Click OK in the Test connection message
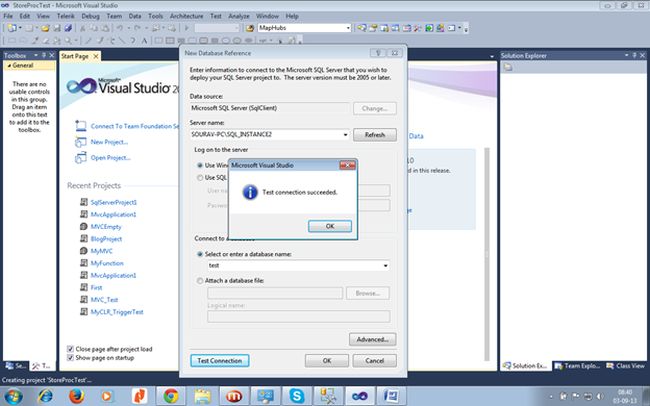This screenshot has height=406, width=650. tap(330, 226)
